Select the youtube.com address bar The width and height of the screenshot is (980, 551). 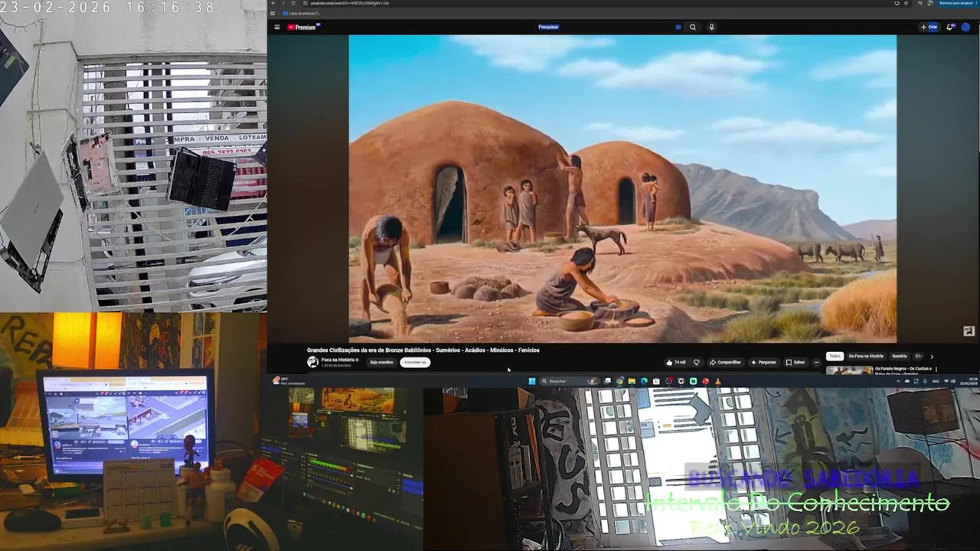(597, 3)
